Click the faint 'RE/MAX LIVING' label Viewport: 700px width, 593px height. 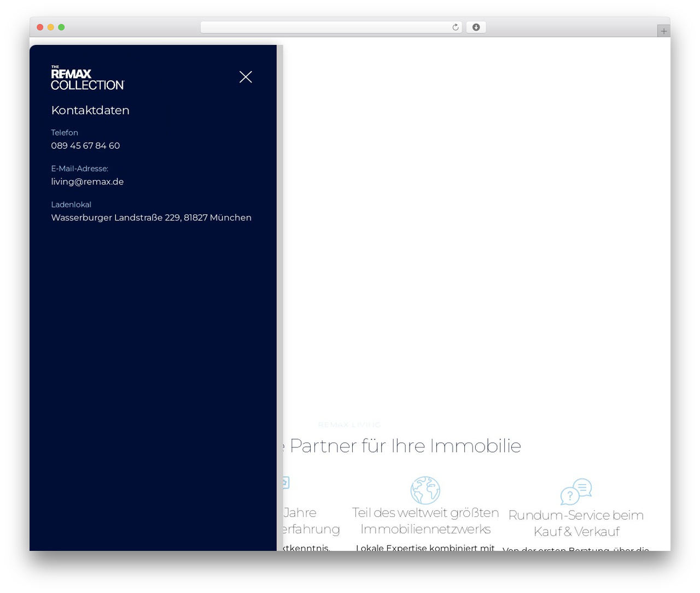coord(349,425)
